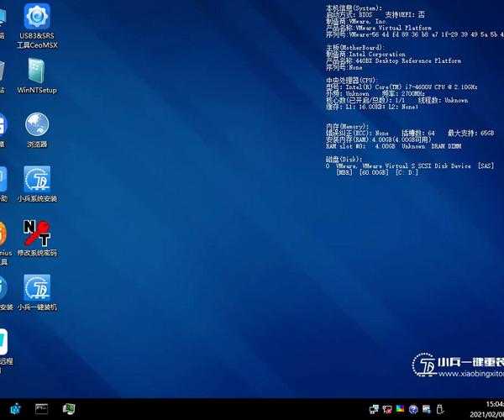Viewport: 504px width, 420px height.
Task: Select the orange icon left of 修改系统密码
Action: click(x=3, y=234)
